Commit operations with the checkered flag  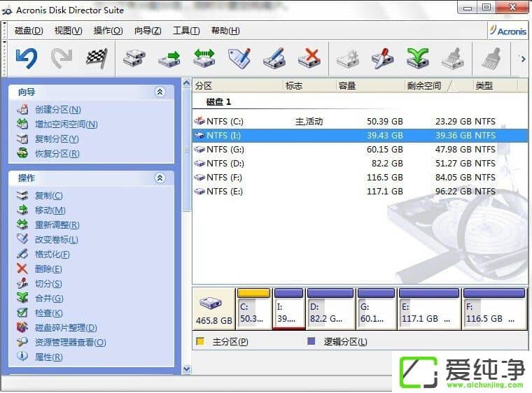click(97, 58)
